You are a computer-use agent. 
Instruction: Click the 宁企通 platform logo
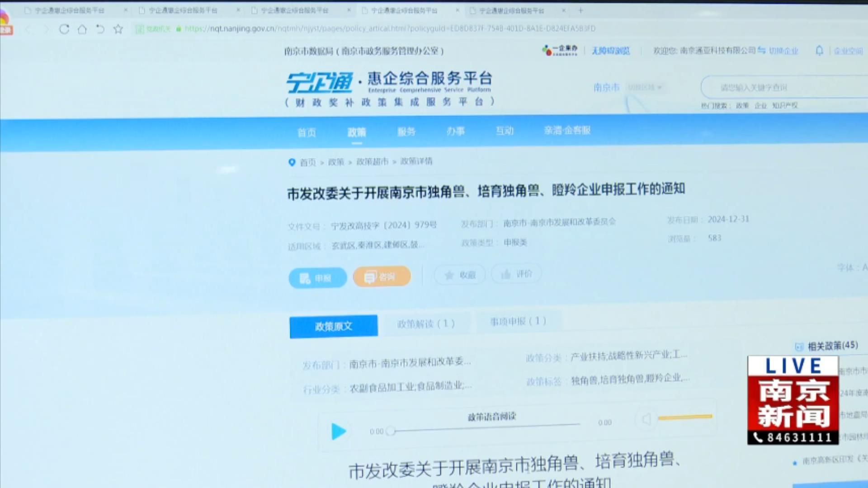pos(319,82)
